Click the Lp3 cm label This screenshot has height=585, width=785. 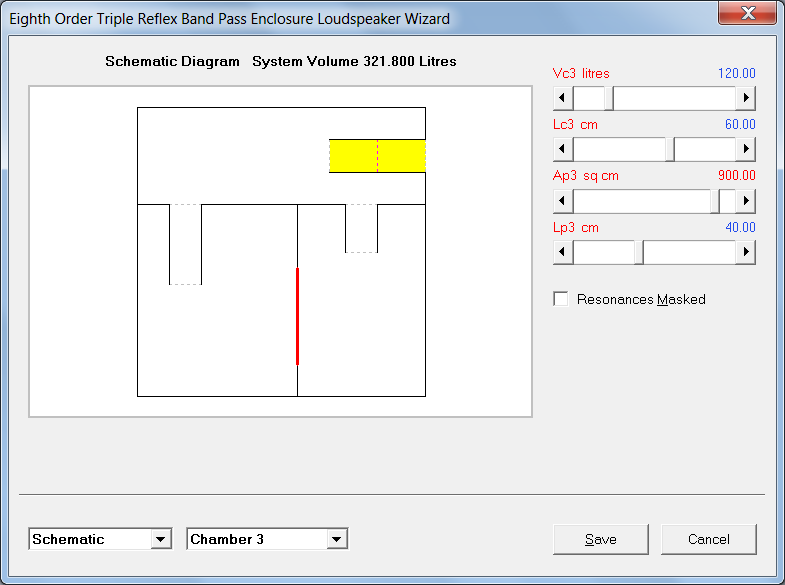point(576,228)
